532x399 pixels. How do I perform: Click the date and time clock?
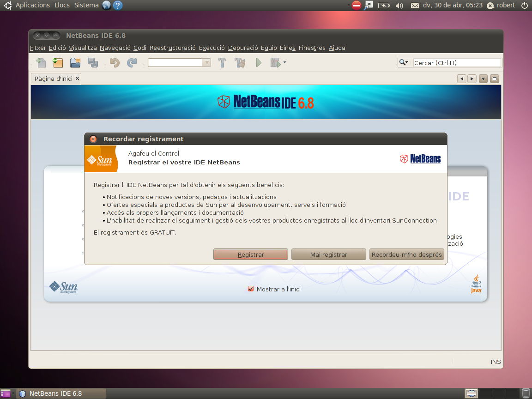[x=453, y=5]
